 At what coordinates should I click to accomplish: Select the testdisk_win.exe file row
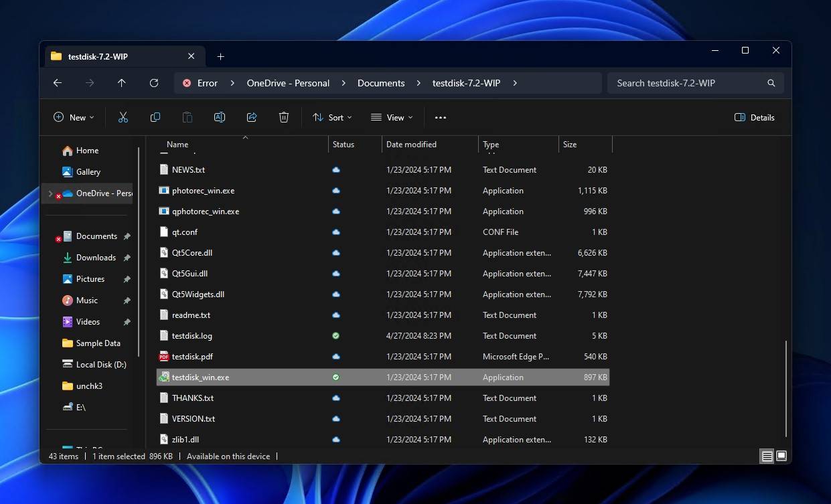(x=383, y=377)
